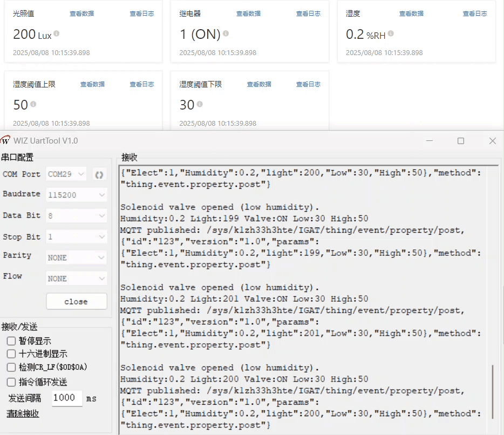Click the info icon beside 200 Lux
The width and height of the screenshot is (504, 435).
pos(57,33)
